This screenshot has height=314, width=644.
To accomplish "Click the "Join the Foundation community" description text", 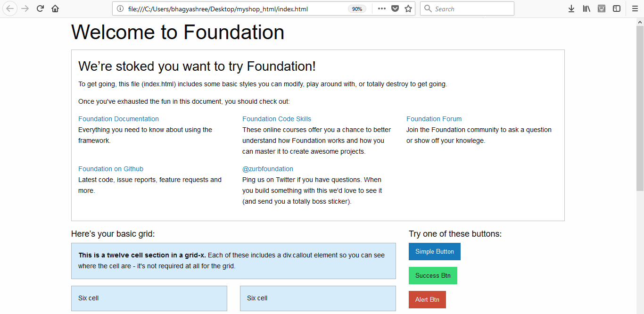I will pos(479,135).
